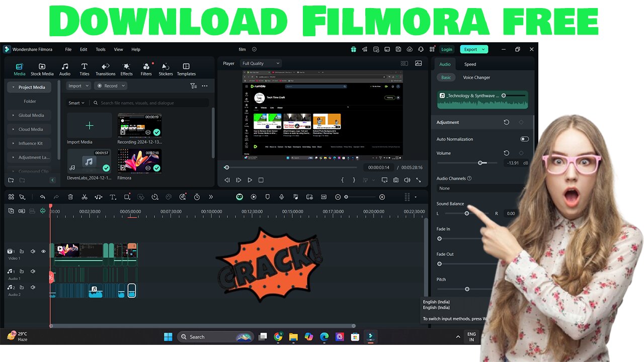Screen dimensions: 644x362
Task: Zoom in timeline with plus icon
Action: 382,197
